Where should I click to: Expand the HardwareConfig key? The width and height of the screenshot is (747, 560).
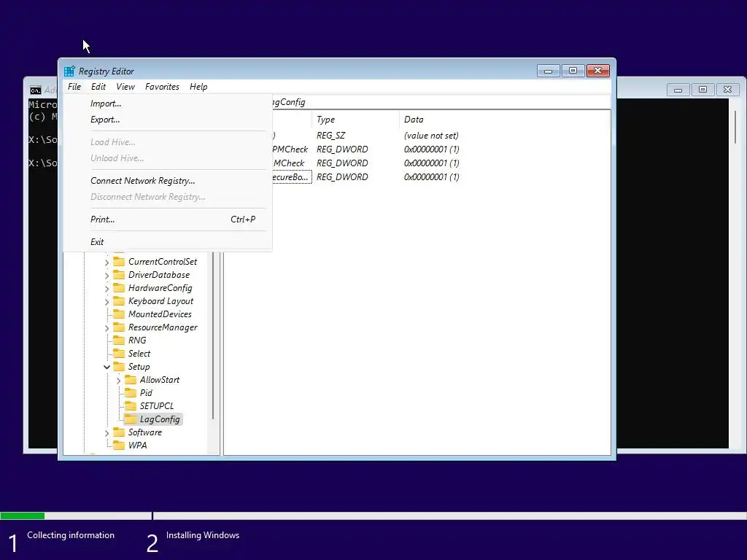coord(107,288)
